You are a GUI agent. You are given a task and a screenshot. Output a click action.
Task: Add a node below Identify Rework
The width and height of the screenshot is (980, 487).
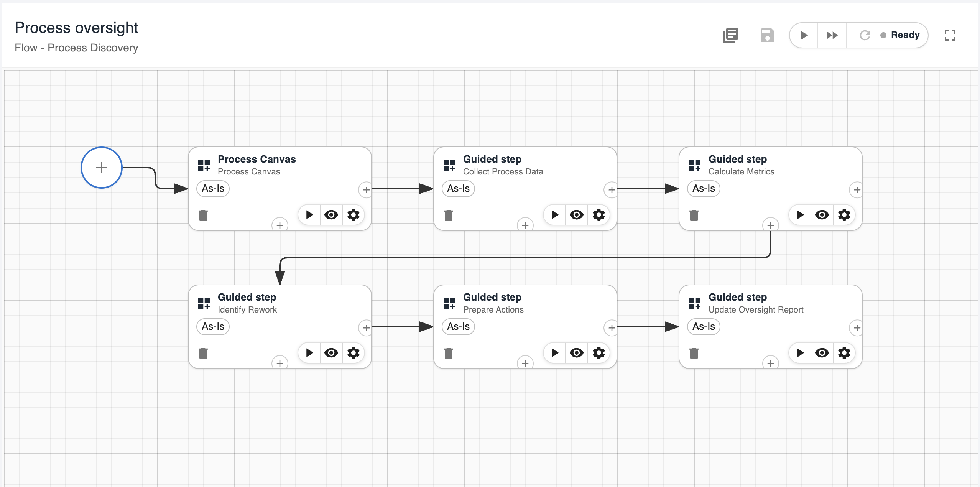(280, 363)
